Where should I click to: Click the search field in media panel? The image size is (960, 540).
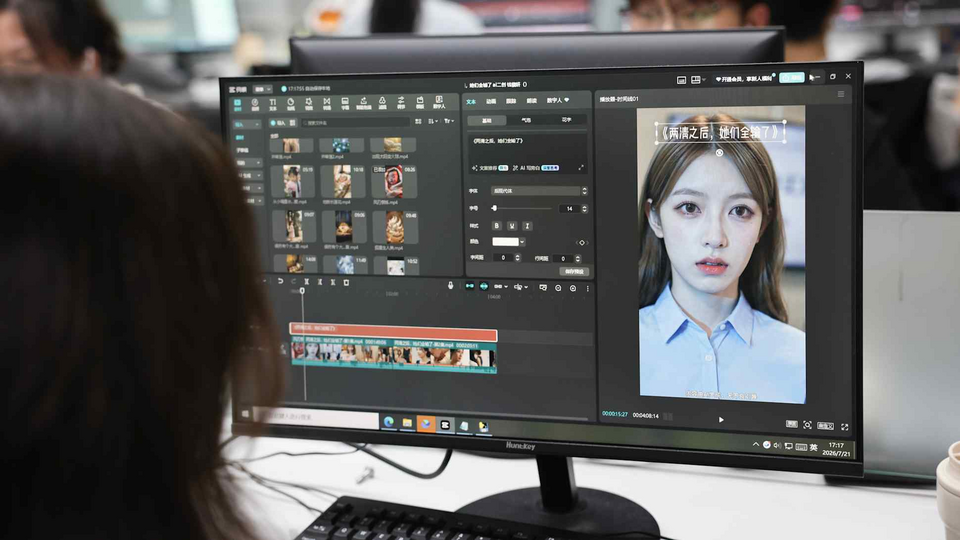355,122
